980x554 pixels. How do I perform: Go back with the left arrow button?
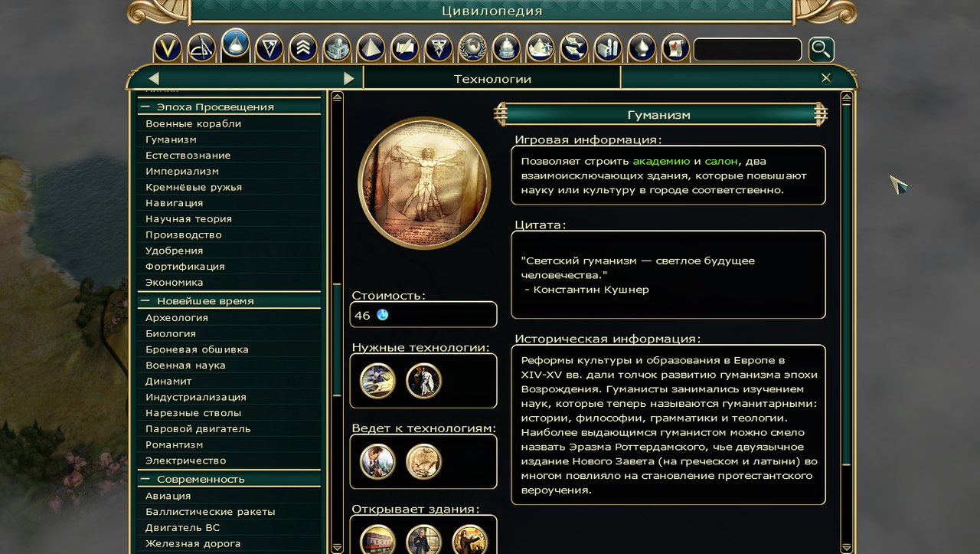tap(154, 78)
